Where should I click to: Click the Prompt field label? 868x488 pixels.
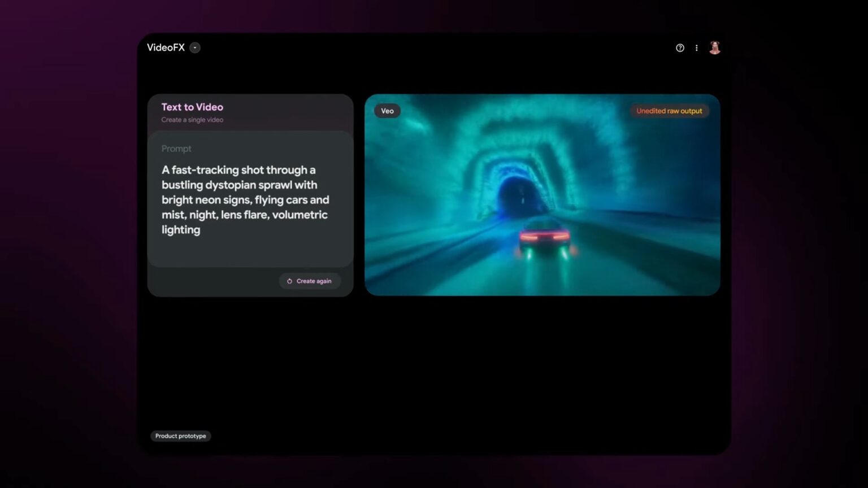[x=176, y=149]
